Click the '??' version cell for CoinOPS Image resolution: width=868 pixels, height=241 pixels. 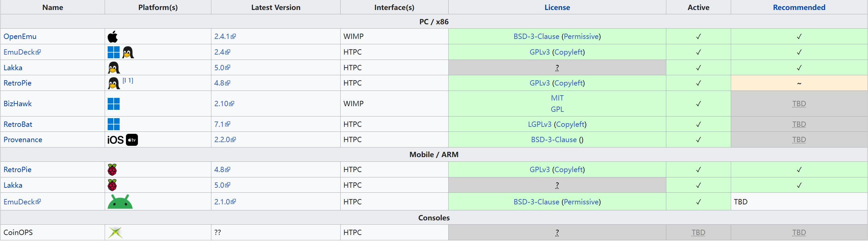[x=275, y=233]
